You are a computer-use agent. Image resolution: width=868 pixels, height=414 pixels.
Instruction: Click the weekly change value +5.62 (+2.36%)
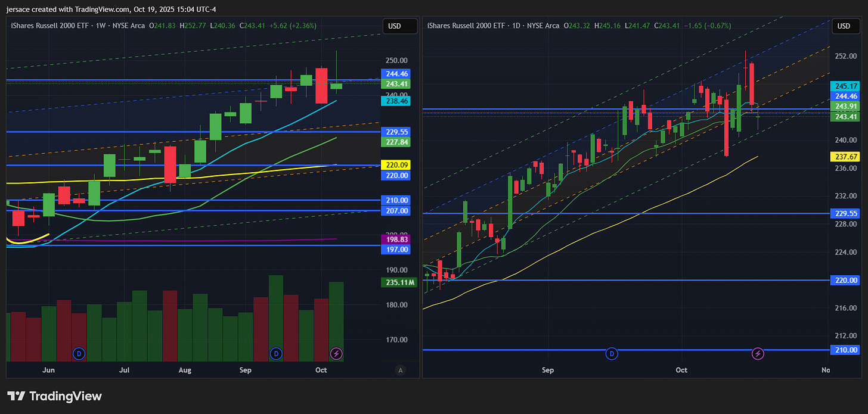tap(293, 26)
